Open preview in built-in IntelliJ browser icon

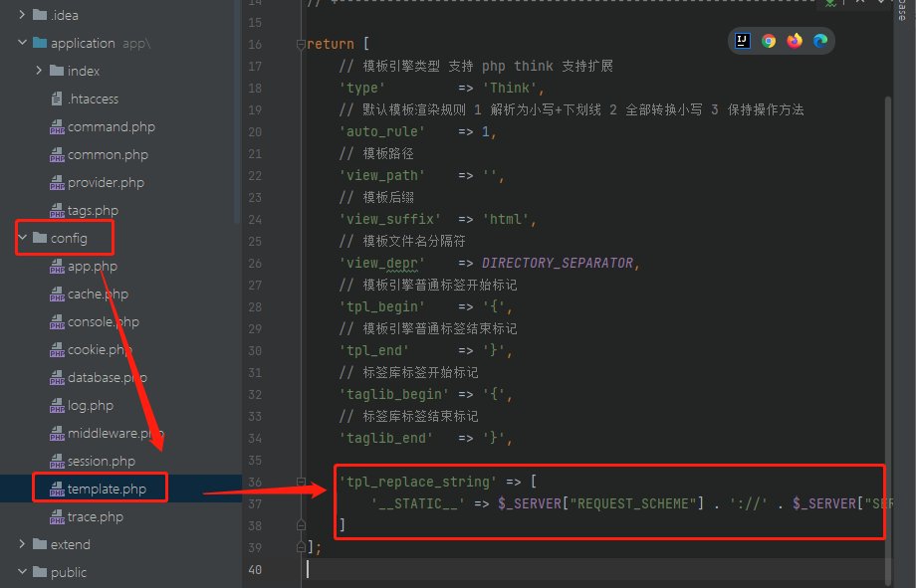pyautogui.click(x=743, y=41)
